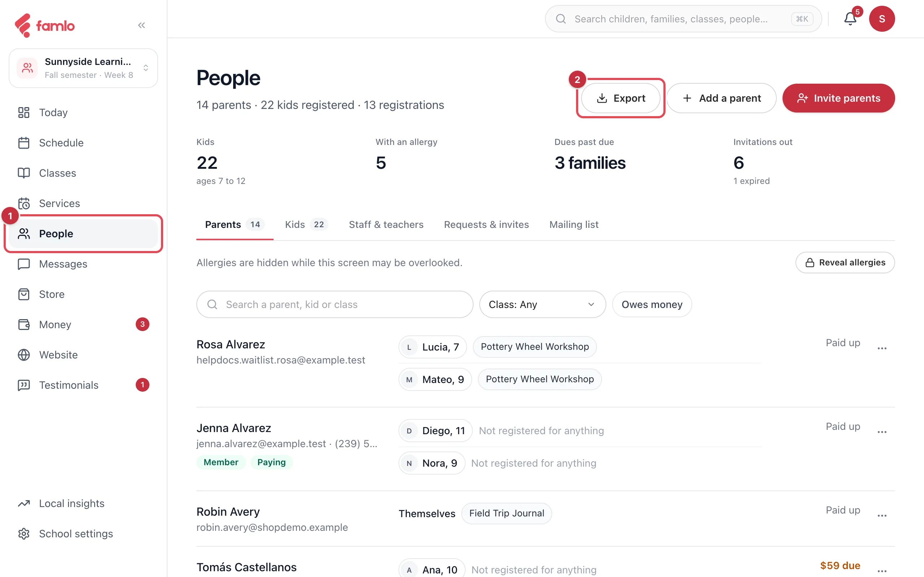Open more options for Jenna Alvarez

(x=882, y=432)
